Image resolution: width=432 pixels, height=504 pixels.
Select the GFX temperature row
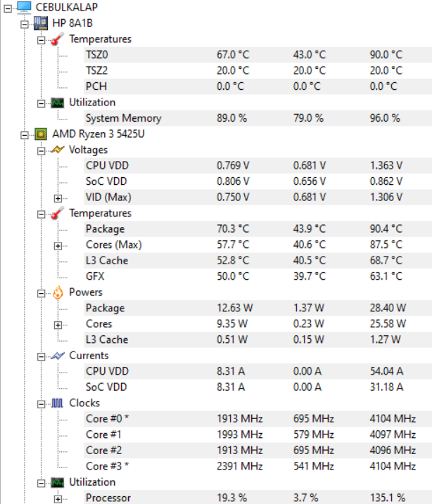click(x=258, y=276)
